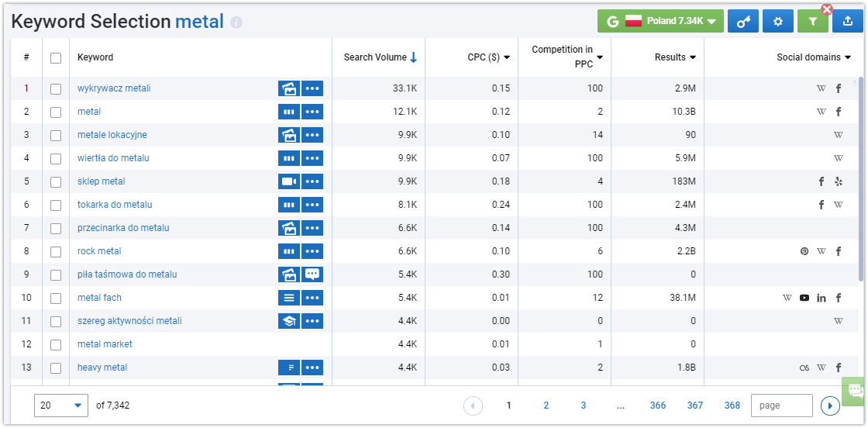Image resolution: width=868 pixels, height=428 pixels.
Task: Check the box for sklep metal
Action: tap(56, 181)
